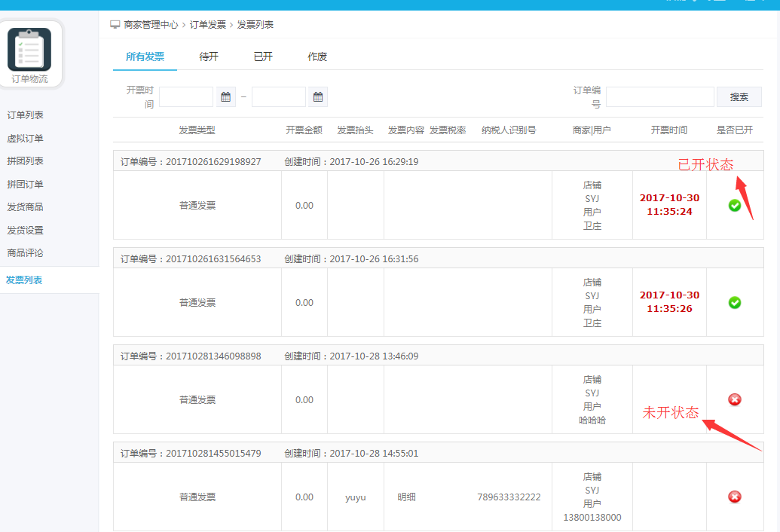
Task: Open the start date calendar picker
Action: (225, 97)
